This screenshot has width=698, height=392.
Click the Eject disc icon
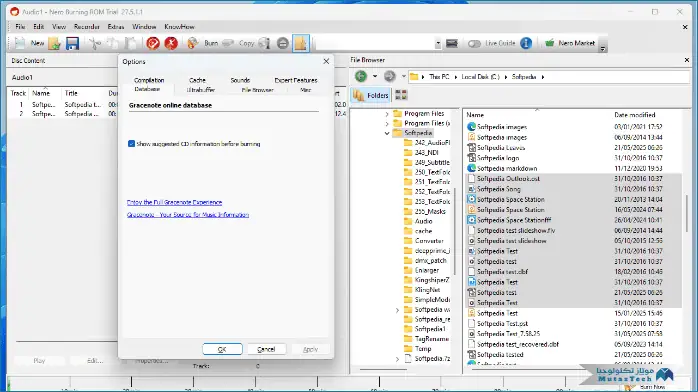point(282,43)
